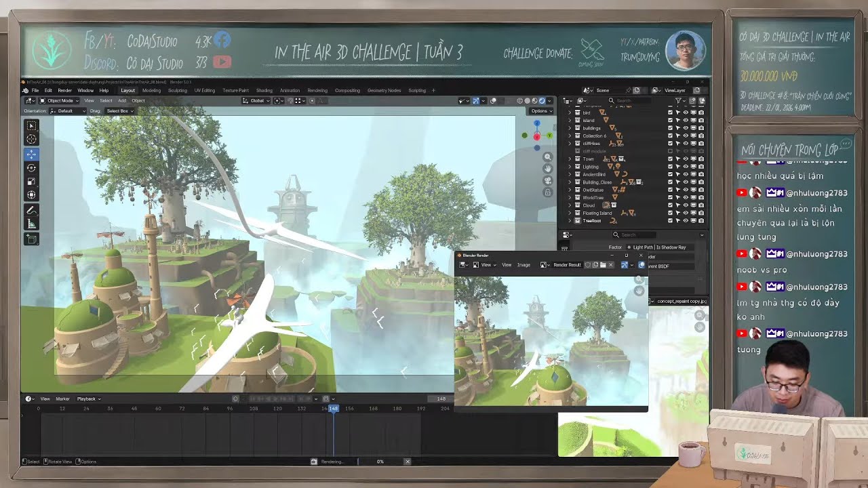Click add workspace plus icon
Image resolution: width=868 pixels, height=488 pixels.
[x=434, y=90]
